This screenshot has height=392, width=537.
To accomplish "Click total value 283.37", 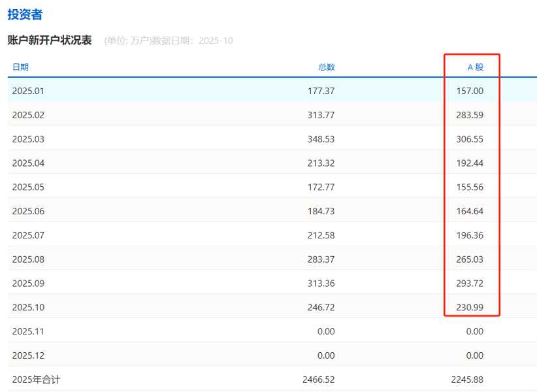I will [x=321, y=259].
